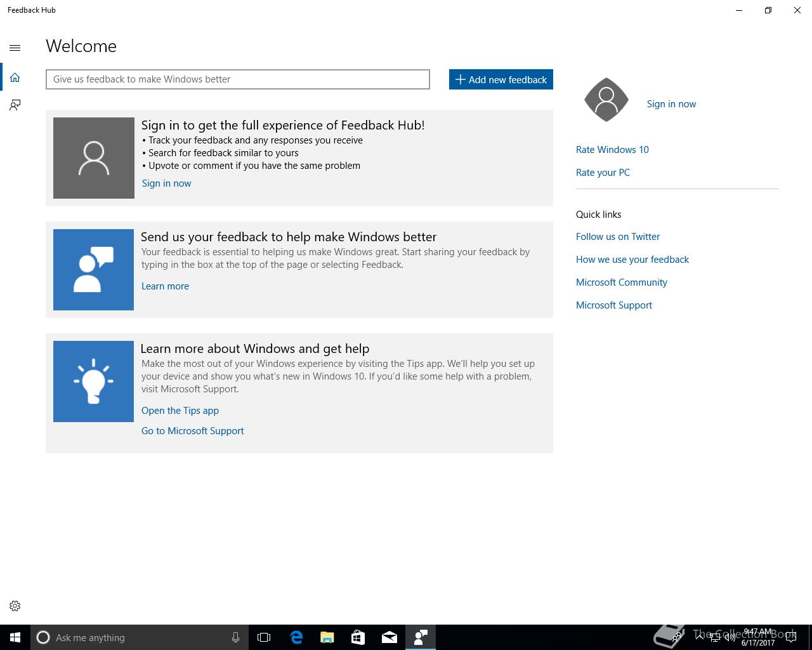Click the Welcome page heading
The height and width of the screenshot is (650, 812).
tap(81, 46)
